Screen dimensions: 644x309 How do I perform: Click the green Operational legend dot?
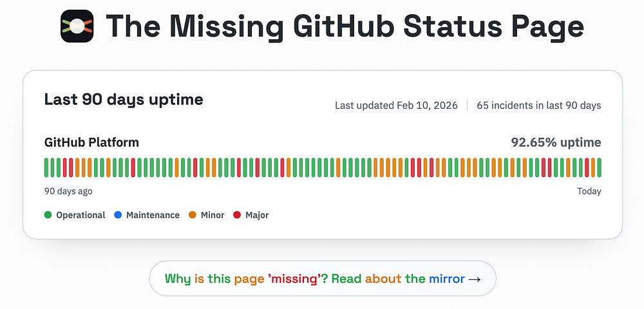[48, 215]
